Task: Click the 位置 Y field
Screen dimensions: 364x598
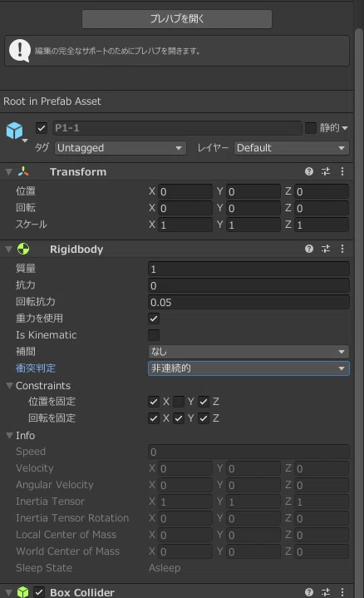Action: (253, 191)
